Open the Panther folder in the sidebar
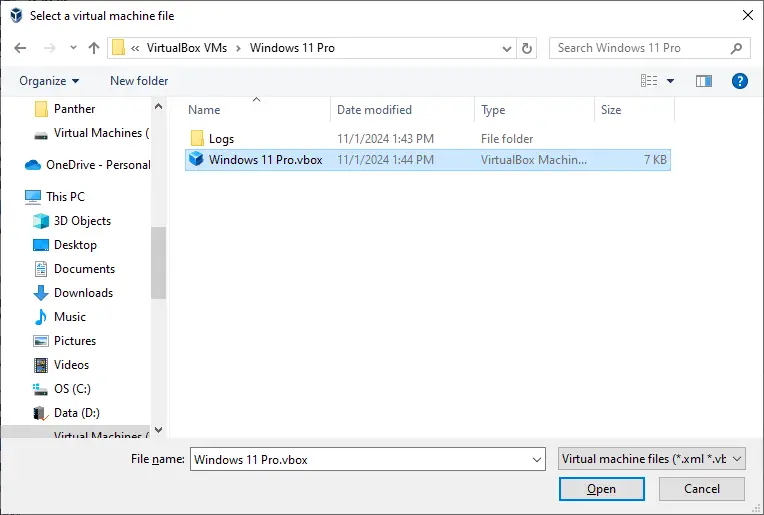The image size is (764, 515). point(75,109)
